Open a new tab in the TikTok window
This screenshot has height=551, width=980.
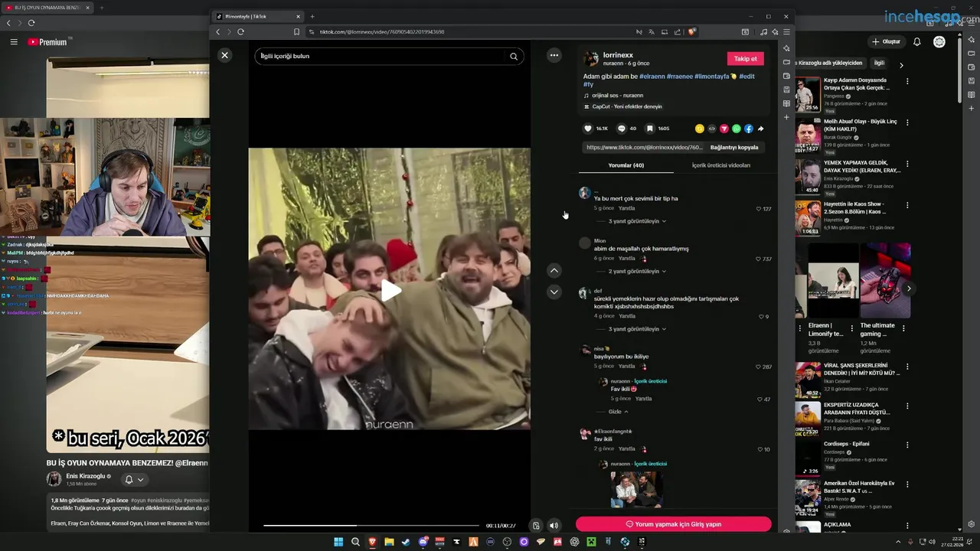(312, 16)
